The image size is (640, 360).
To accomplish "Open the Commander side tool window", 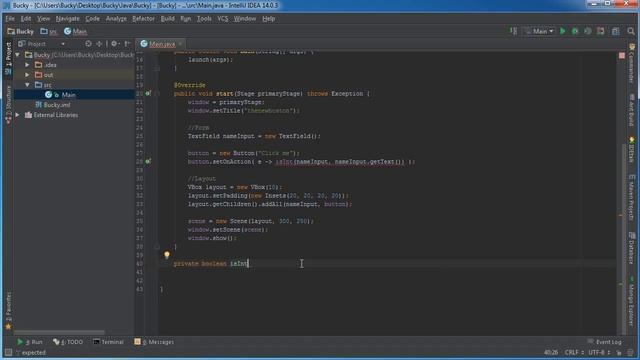I will pyautogui.click(x=632, y=63).
